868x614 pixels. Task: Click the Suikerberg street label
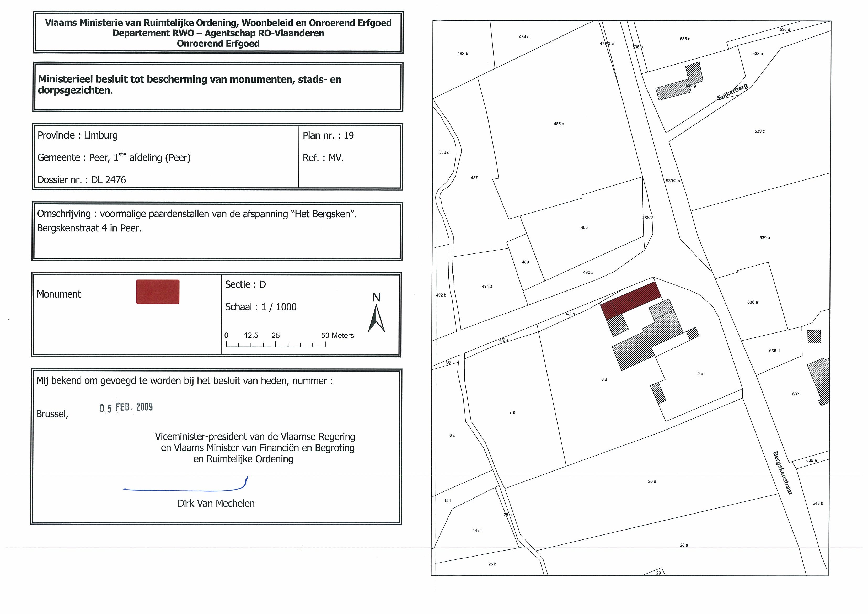tap(732, 92)
